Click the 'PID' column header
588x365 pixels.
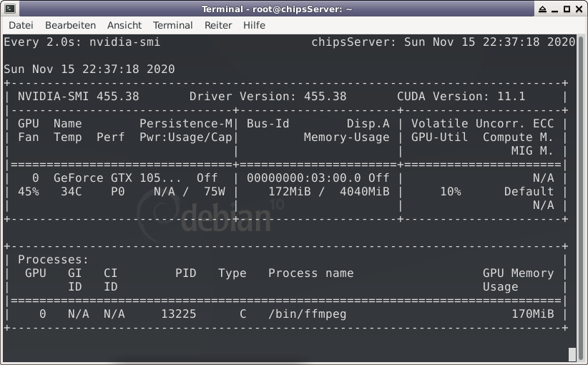pyautogui.click(x=185, y=273)
